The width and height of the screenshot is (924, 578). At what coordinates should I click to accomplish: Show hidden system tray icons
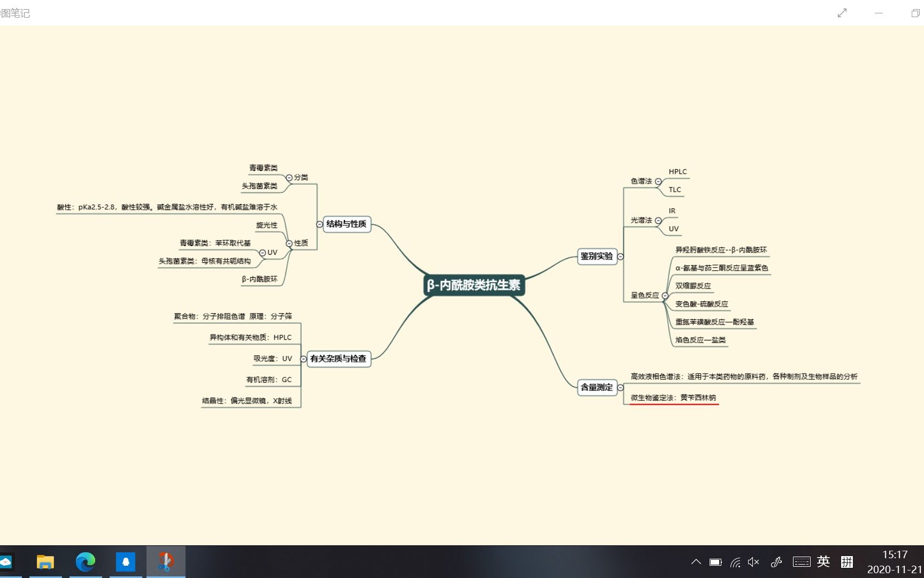tap(696, 562)
